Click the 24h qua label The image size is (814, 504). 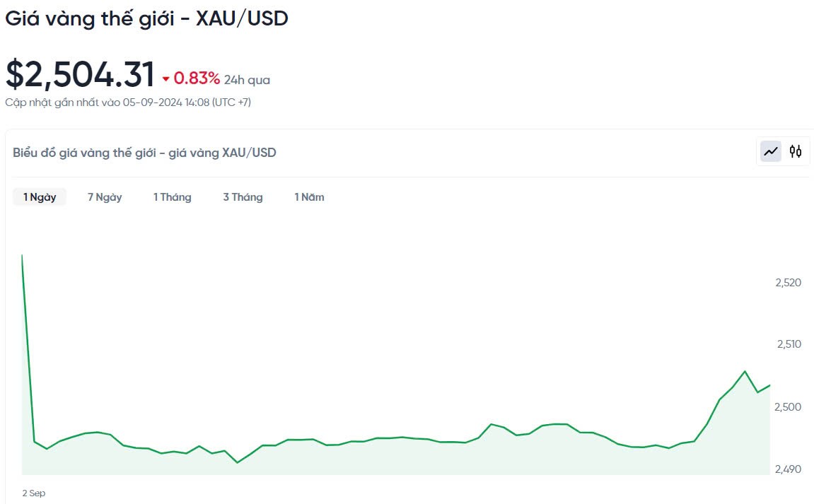pyautogui.click(x=247, y=80)
